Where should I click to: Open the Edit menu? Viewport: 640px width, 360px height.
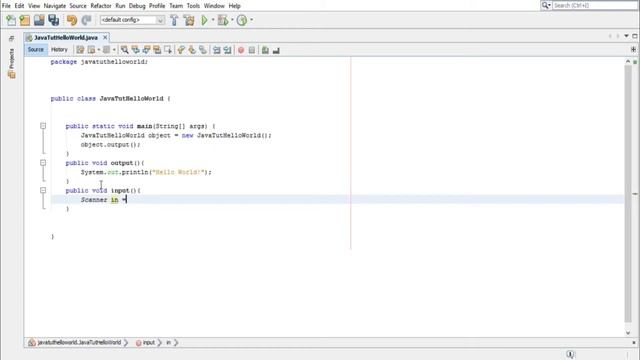tap(19, 6)
